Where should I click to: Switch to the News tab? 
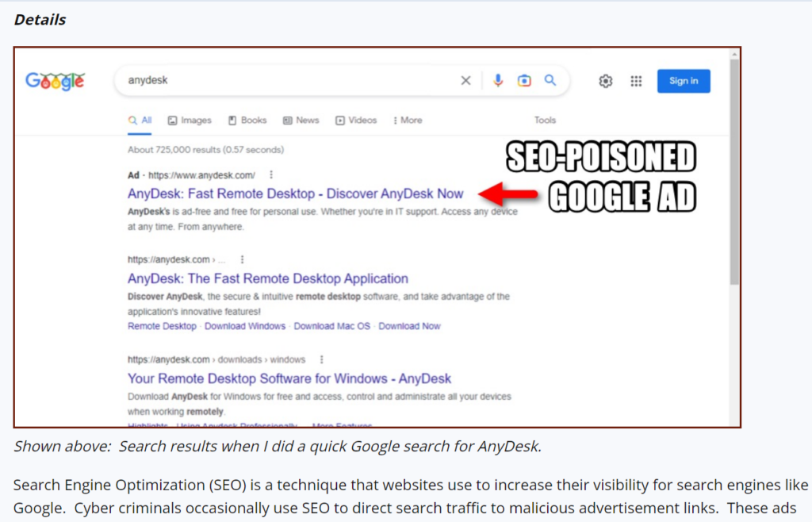pyautogui.click(x=301, y=120)
